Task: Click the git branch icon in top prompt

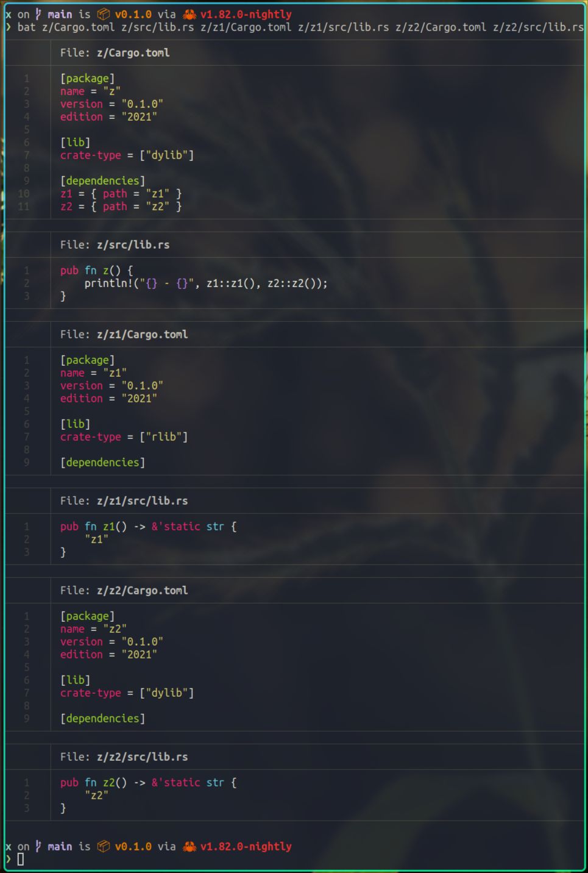Action: coord(38,14)
